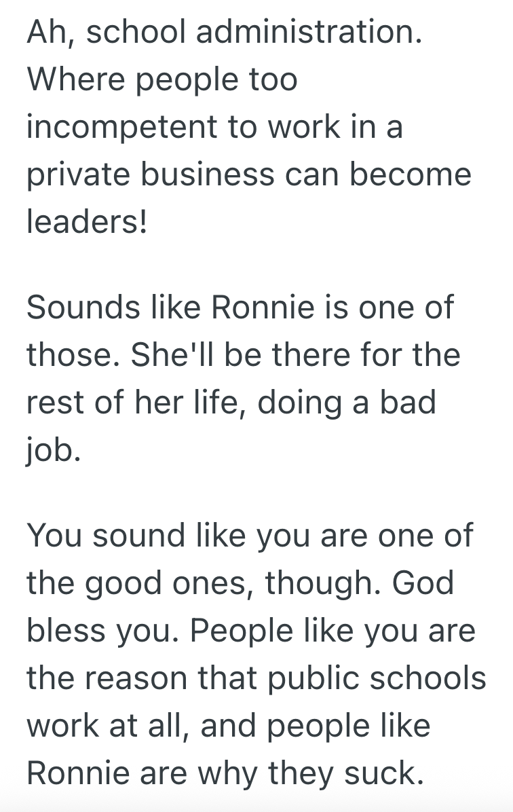Image resolution: width=513 pixels, height=812 pixels.
Task: Click the phrase "You sound like"
Action: pyautogui.click(x=138, y=536)
